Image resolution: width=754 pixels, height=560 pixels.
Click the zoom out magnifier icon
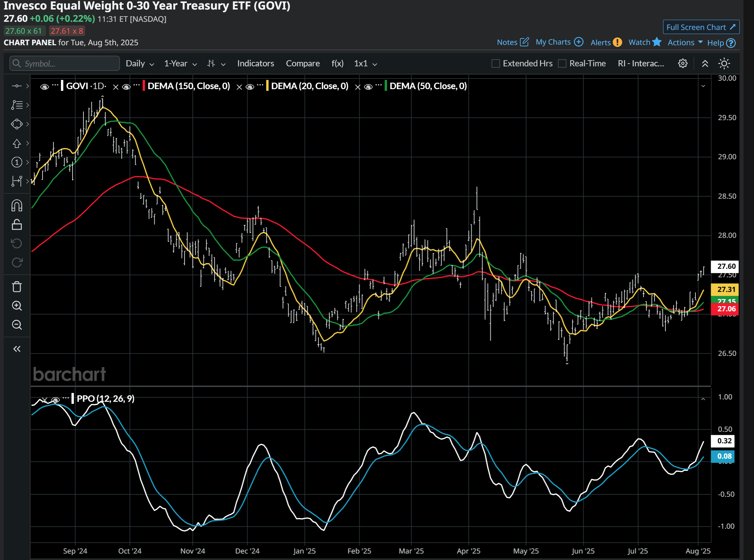pos(17,325)
